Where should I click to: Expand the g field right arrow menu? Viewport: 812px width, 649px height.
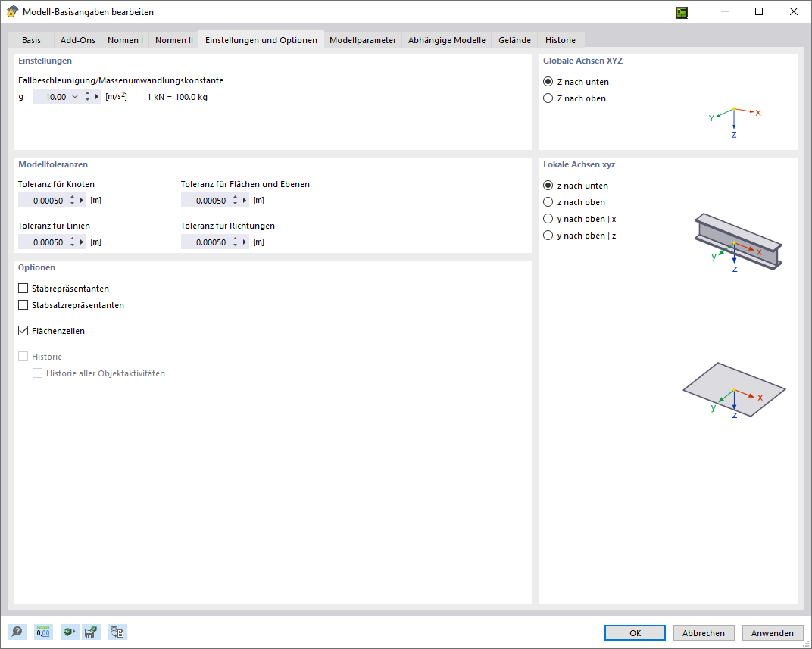coord(97,97)
